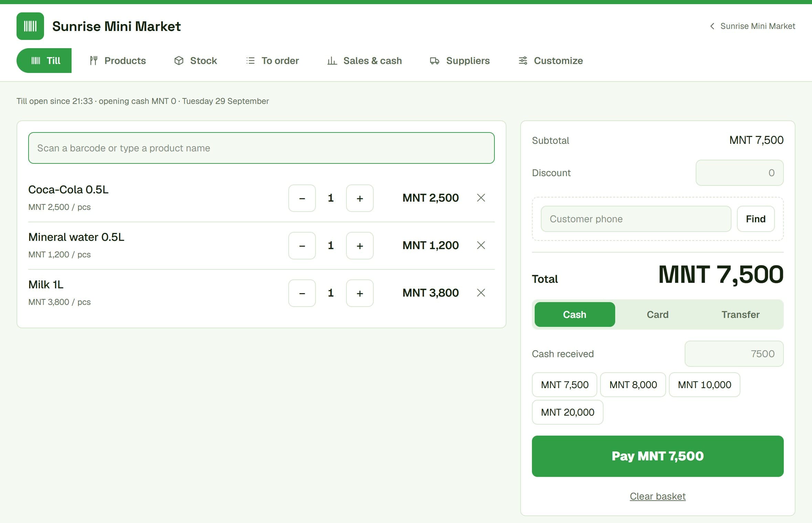
Task: Select Cash payment method
Action: (x=575, y=314)
